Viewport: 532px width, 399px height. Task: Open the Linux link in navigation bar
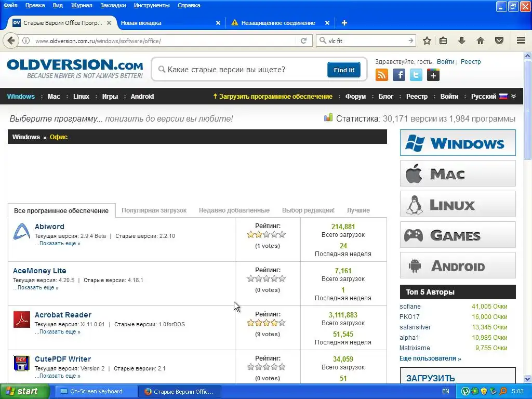(81, 96)
